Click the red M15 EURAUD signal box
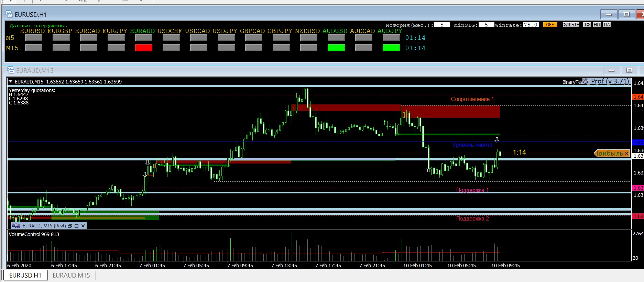The height and width of the screenshot is (282, 644). pos(144,48)
